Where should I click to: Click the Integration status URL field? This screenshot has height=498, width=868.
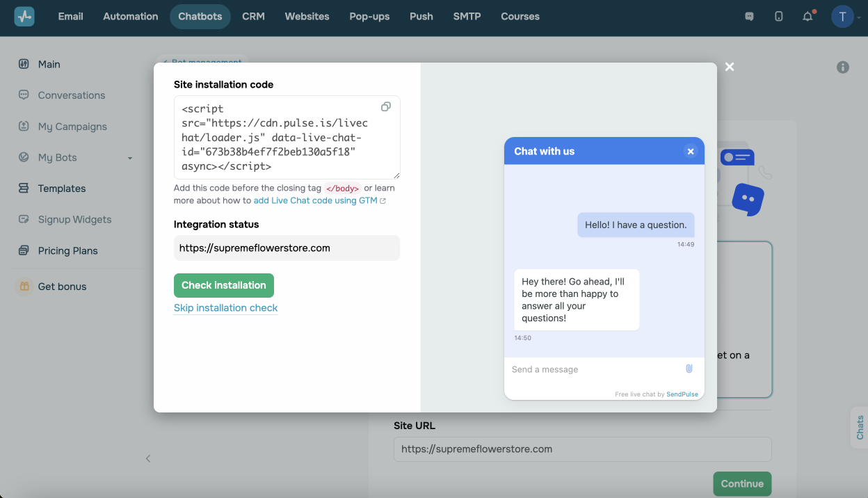click(x=287, y=248)
